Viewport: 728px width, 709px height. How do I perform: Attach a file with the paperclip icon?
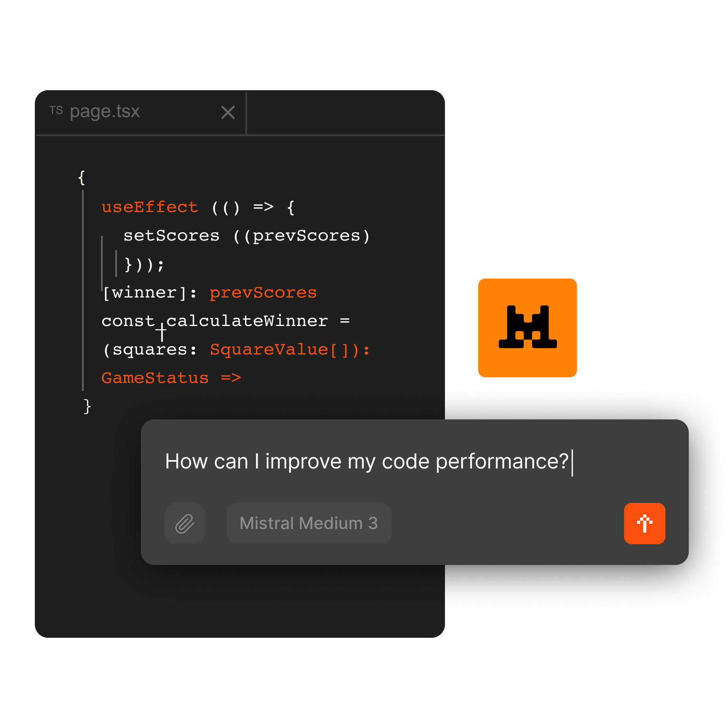coord(185,523)
